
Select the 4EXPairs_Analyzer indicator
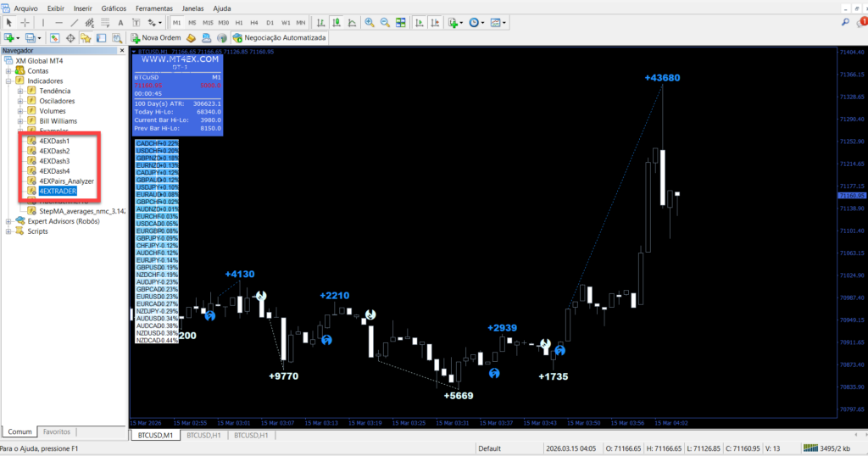[66, 181]
